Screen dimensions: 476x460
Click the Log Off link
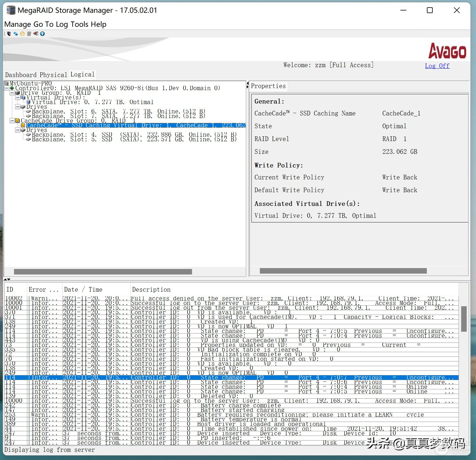pos(437,66)
